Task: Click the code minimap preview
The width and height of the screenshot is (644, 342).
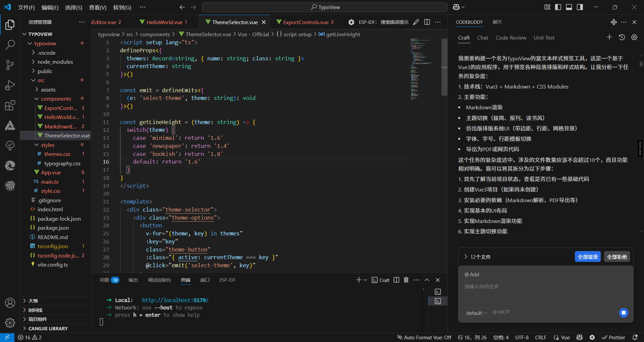Action: [x=422, y=69]
